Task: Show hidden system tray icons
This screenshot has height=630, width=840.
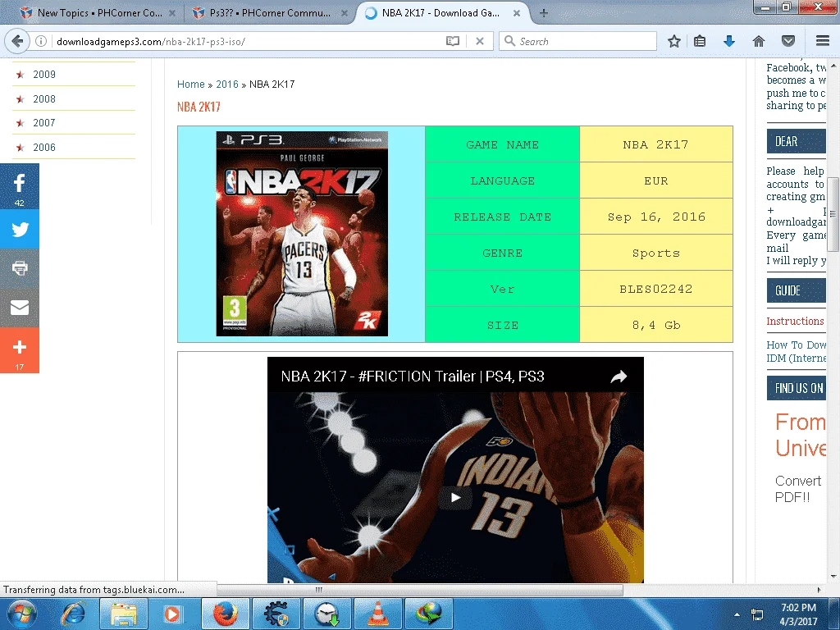Action: tap(737, 614)
